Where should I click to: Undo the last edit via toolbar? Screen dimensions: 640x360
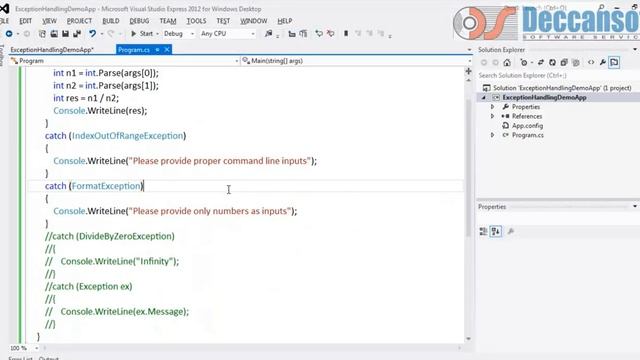[93, 33]
